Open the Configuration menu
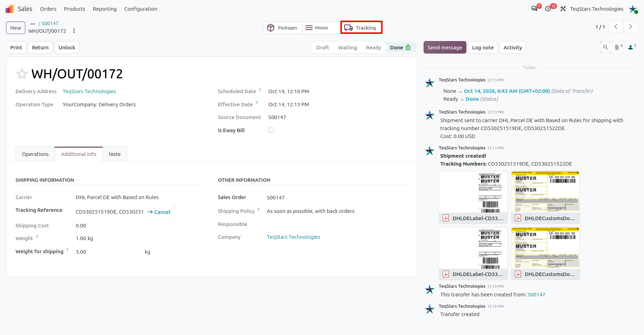The image size is (644, 335). [x=140, y=9]
